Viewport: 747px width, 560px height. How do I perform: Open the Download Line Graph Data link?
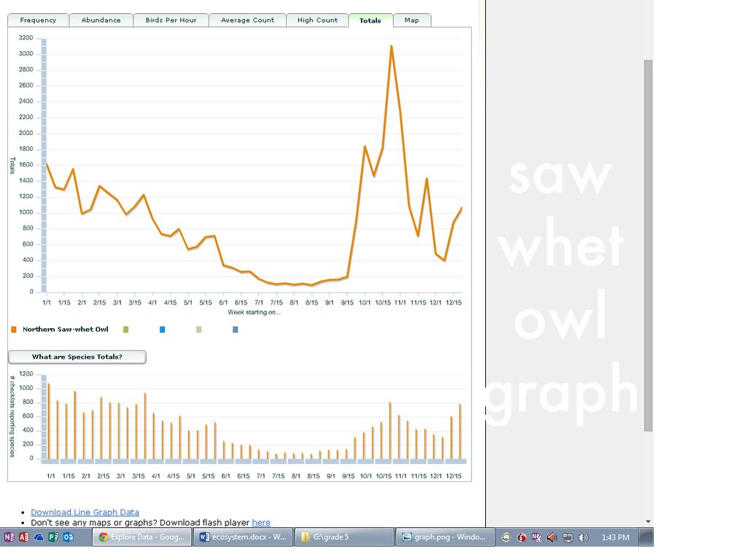85,512
